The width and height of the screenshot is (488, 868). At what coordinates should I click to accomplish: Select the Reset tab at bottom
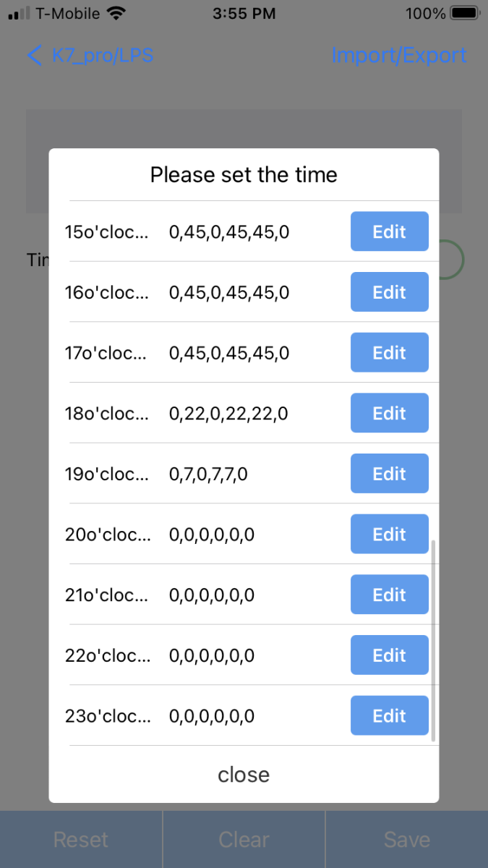coord(81,840)
